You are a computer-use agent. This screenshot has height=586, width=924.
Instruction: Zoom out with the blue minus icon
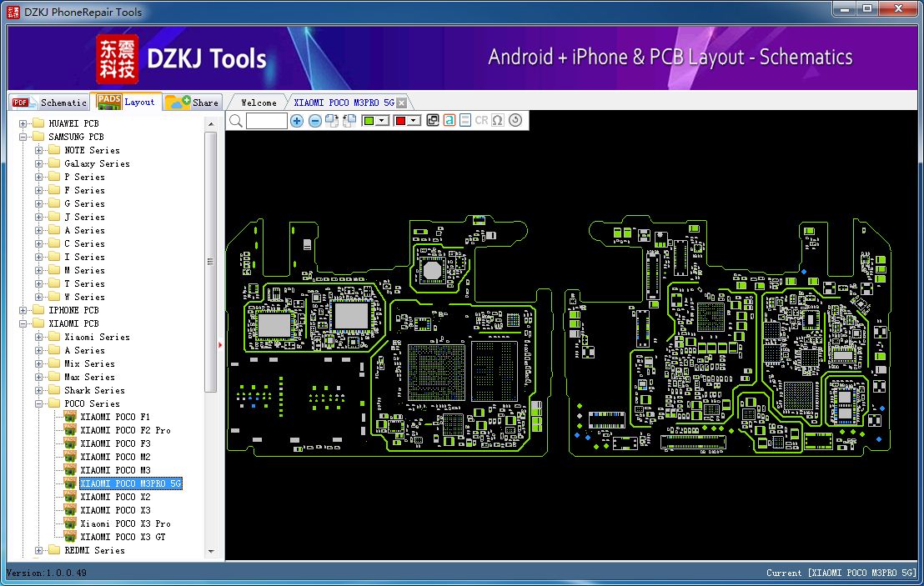[314, 121]
